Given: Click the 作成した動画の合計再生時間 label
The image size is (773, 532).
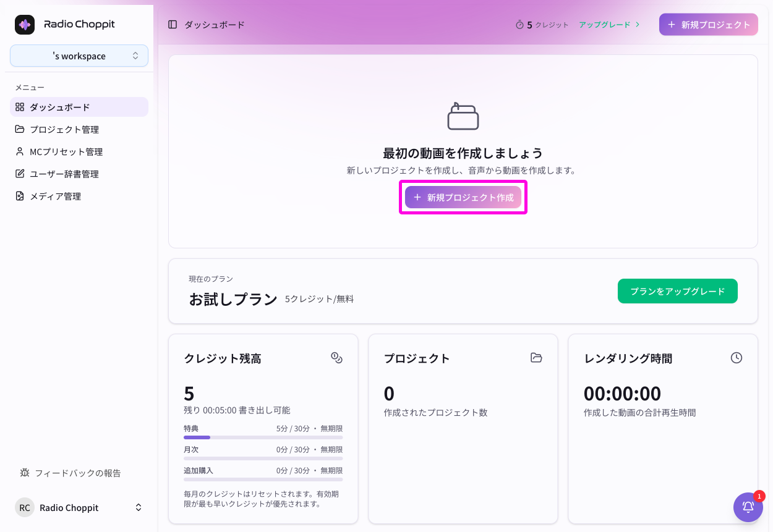Looking at the screenshot, I should pos(640,412).
